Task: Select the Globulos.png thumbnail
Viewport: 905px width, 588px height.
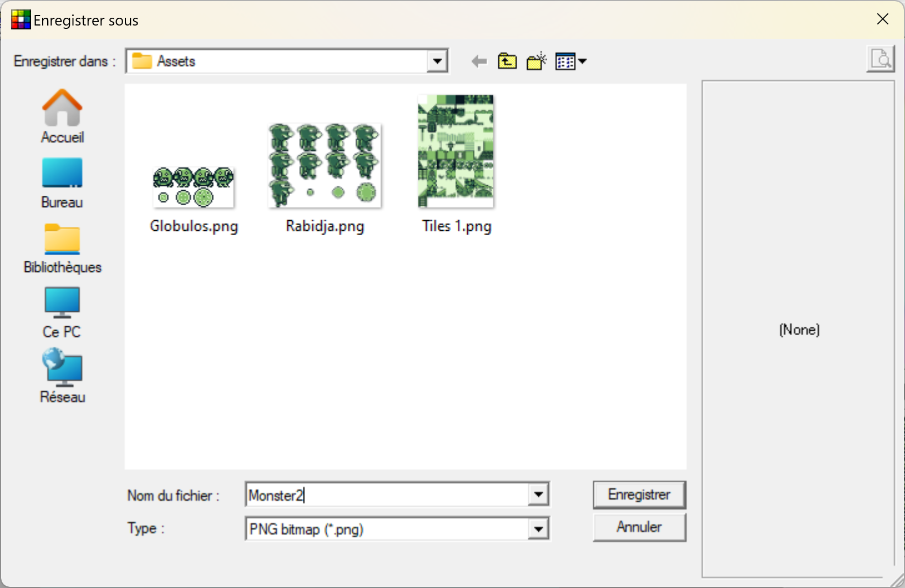Action: click(194, 187)
